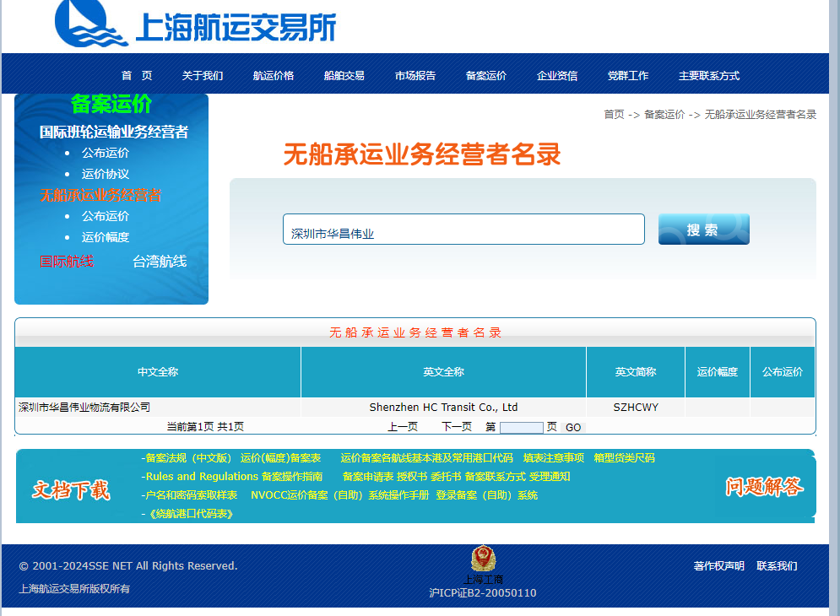The image size is (840, 616).
Task: Open 备案操作指南 link
Action: pos(292,476)
